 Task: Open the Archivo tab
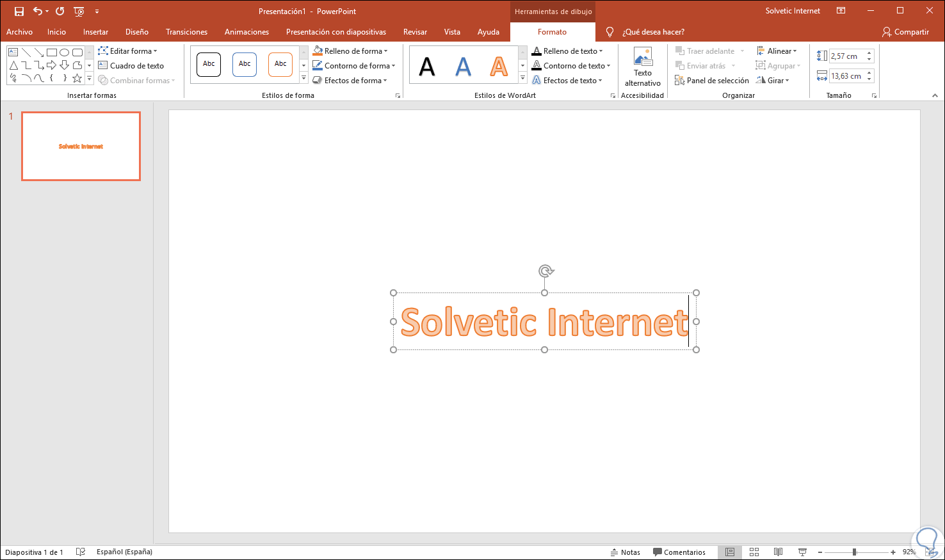pos(19,32)
